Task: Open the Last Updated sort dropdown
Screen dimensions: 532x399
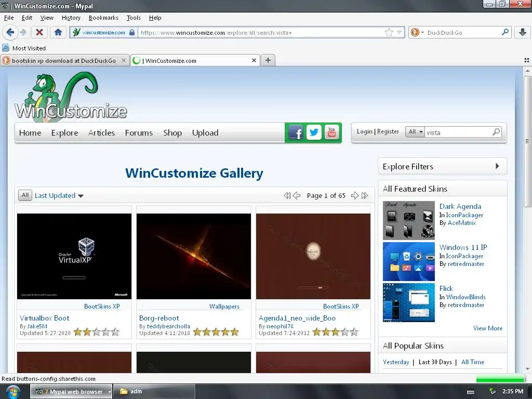Action: point(59,195)
